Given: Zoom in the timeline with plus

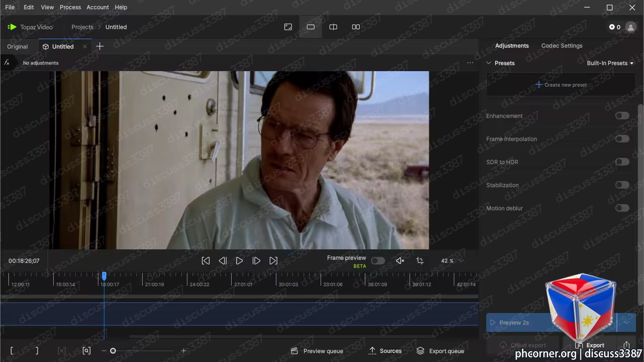Looking at the screenshot, I should point(184,351).
